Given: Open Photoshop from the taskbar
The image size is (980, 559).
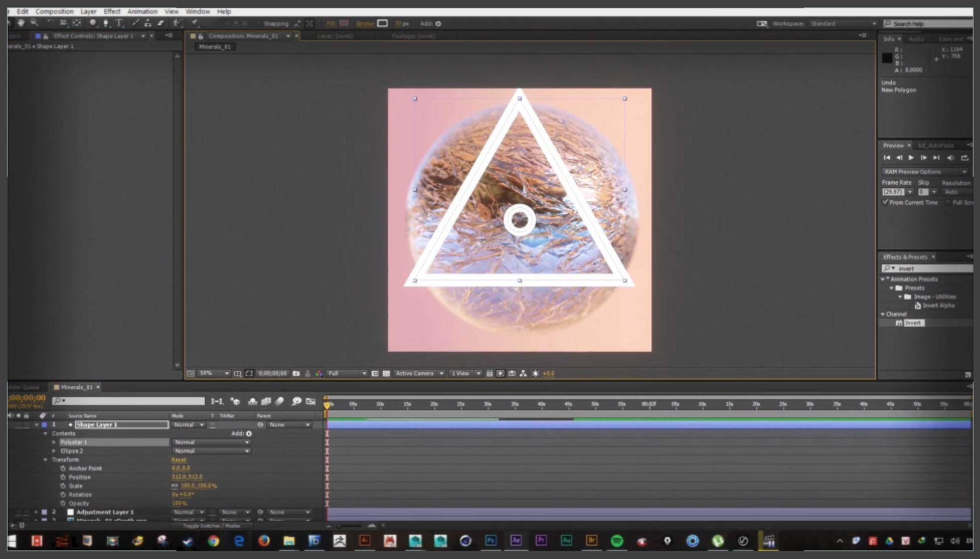Looking at the screenshot, I should [491, 541].
